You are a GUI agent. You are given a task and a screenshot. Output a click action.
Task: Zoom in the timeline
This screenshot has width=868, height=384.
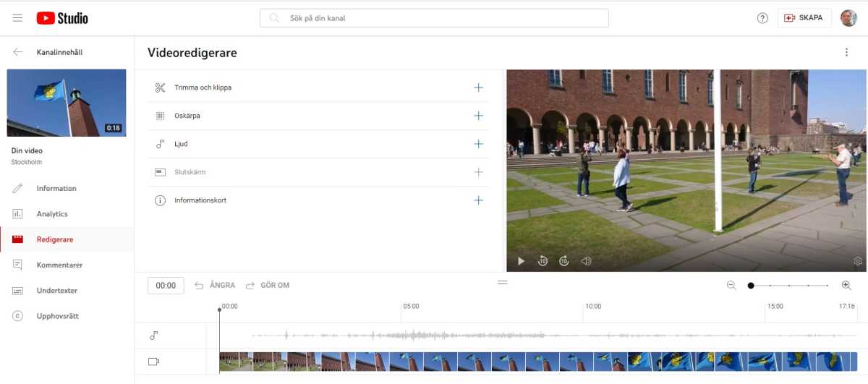pyautogui.click(x=846, y=286)
